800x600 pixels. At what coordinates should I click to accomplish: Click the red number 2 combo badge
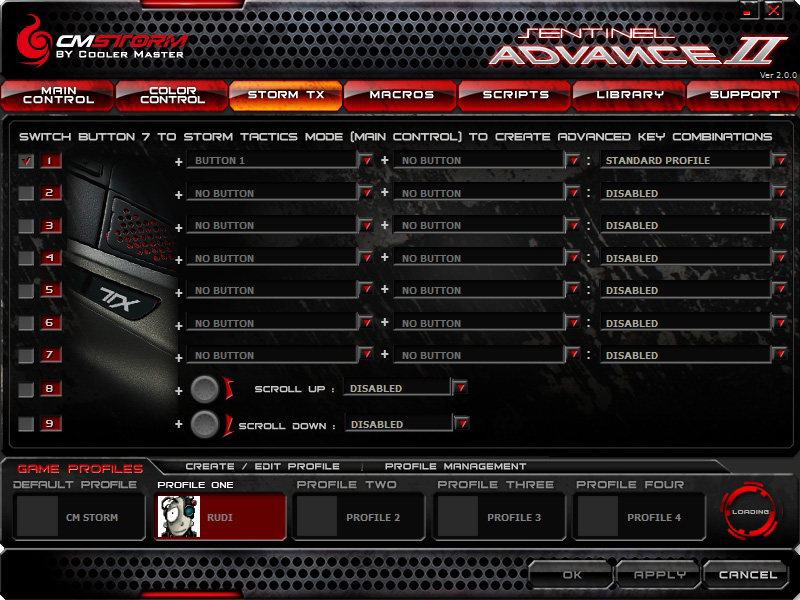click(51, 193)
